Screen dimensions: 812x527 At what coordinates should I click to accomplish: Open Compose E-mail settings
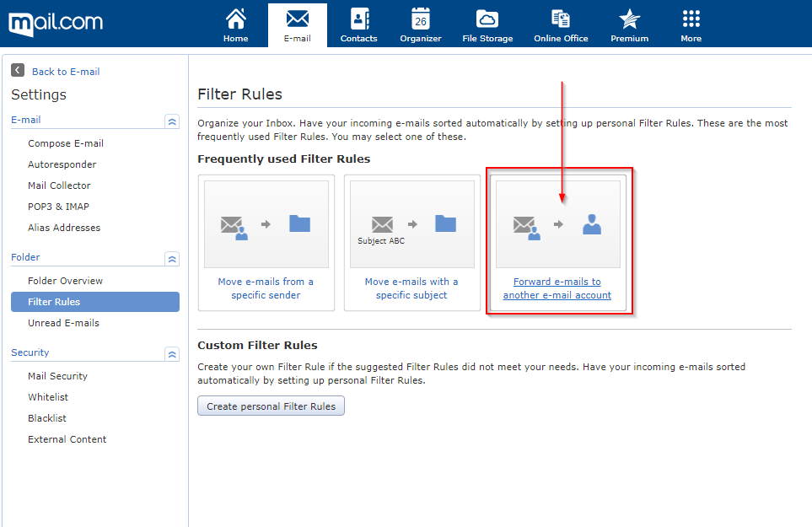pos(66,143)
